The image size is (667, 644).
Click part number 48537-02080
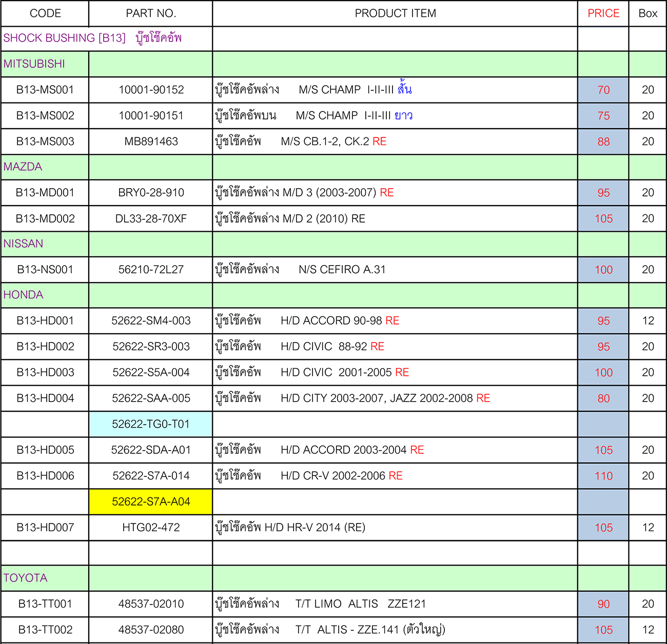151,630
